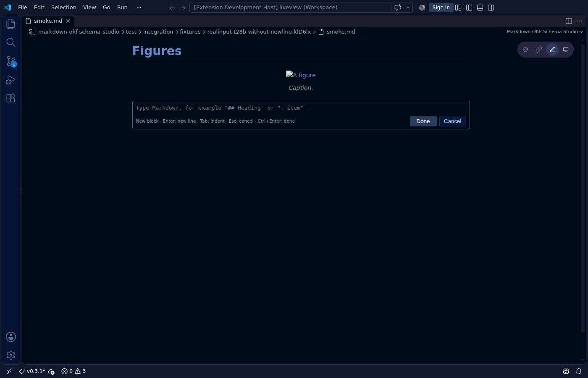Open the Run and Debug view

pyautogui.click(x=11, y=80)
